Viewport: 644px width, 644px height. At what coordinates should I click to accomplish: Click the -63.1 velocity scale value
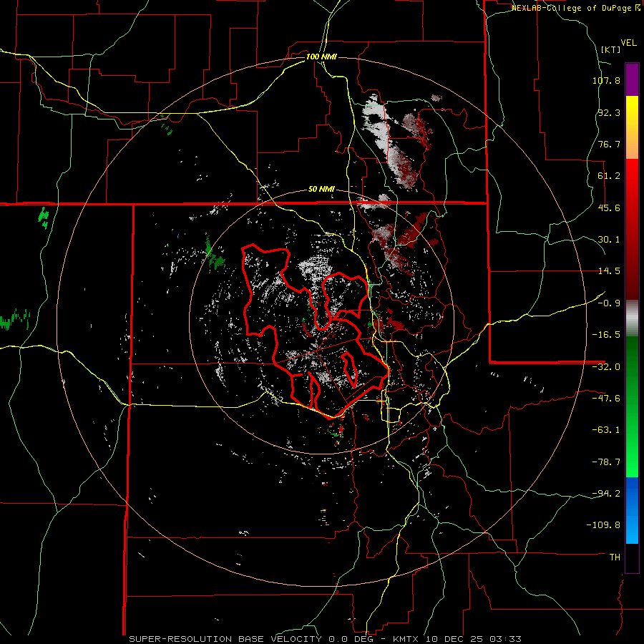point(606,430)
